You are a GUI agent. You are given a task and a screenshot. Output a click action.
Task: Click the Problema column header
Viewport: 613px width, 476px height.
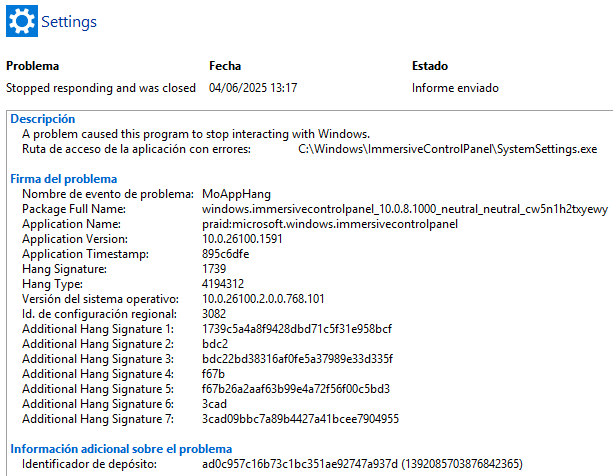pos(32,66)
